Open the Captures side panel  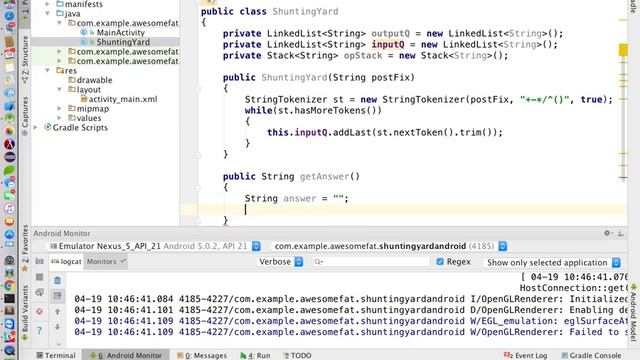coord(25,116)
